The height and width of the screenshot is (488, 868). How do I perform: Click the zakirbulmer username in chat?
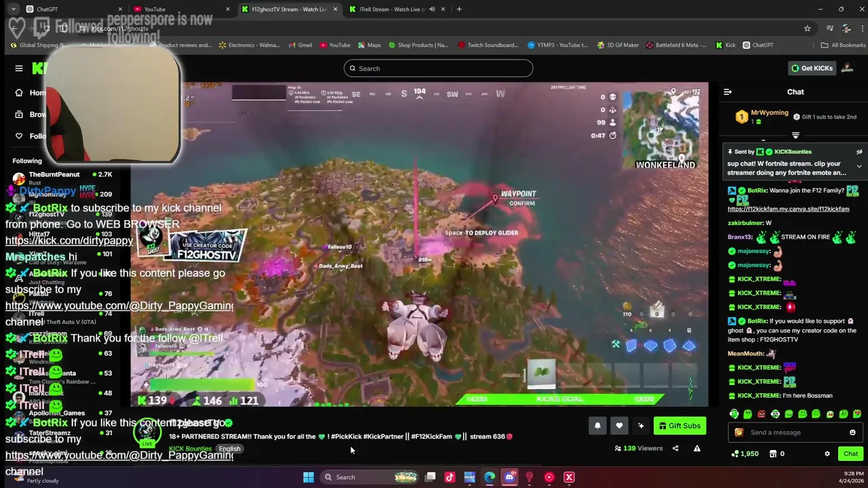click(x=745, y=223)
